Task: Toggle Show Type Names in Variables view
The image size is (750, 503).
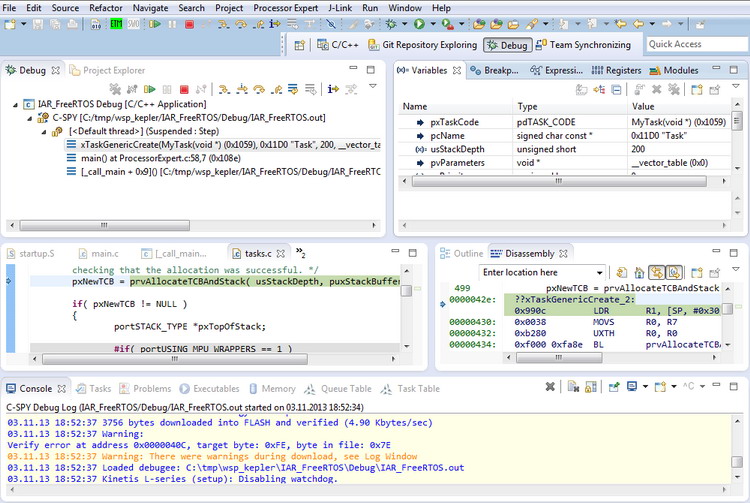Action: [582, 89]
